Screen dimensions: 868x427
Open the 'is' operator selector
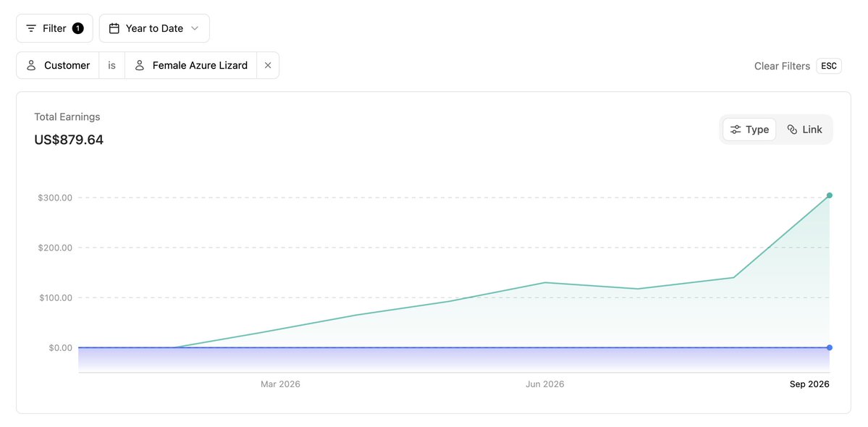click(x=111, y=65)
